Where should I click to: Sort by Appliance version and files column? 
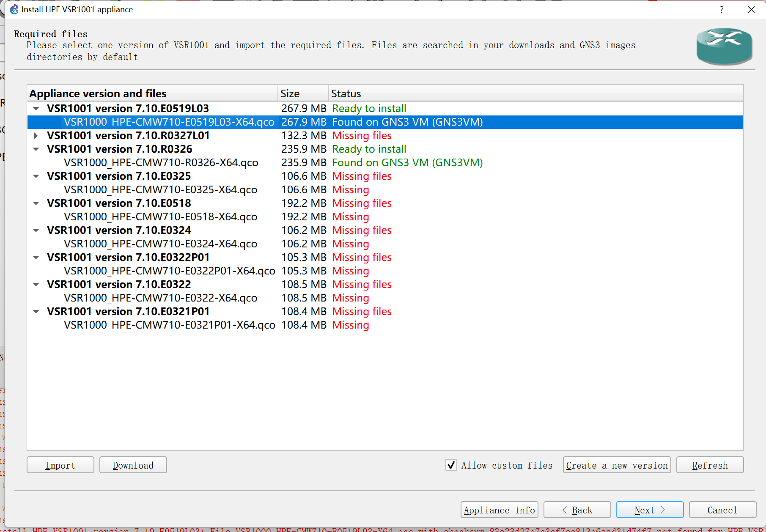click(152, 93)
